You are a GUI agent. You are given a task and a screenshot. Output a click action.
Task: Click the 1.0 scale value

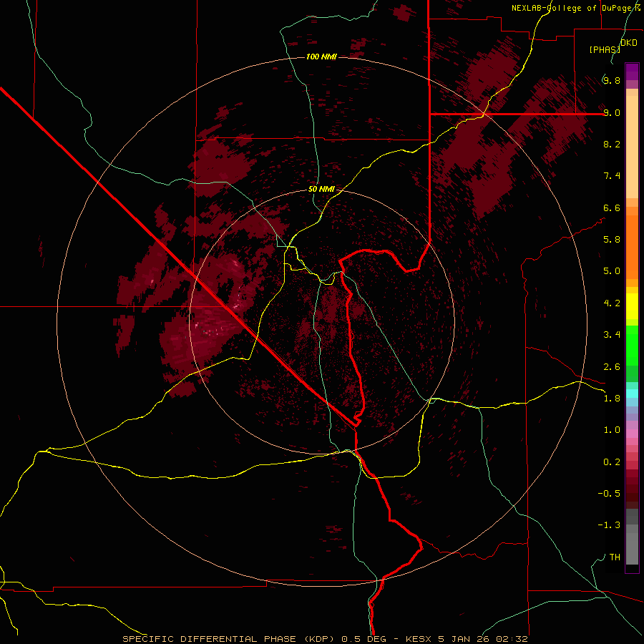pos(612,430)
